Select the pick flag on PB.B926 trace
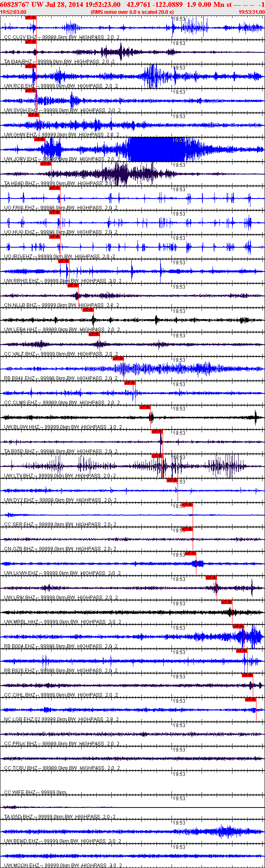 [x=242, y=651]
